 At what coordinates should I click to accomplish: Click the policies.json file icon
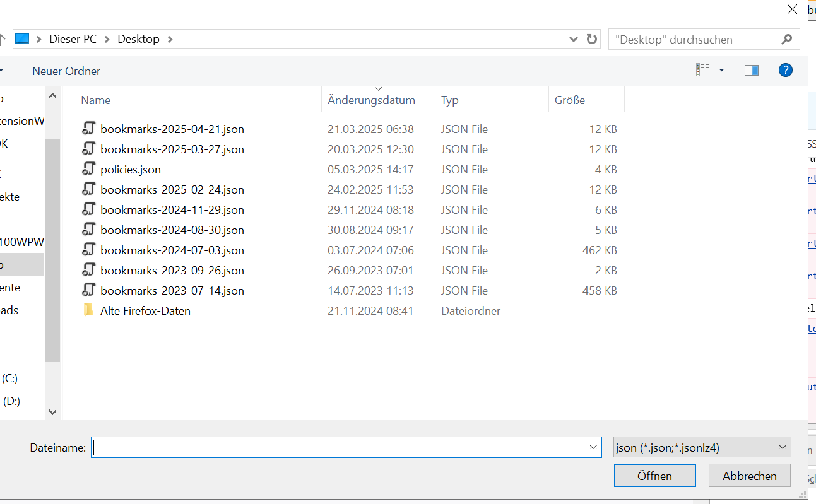88,169
